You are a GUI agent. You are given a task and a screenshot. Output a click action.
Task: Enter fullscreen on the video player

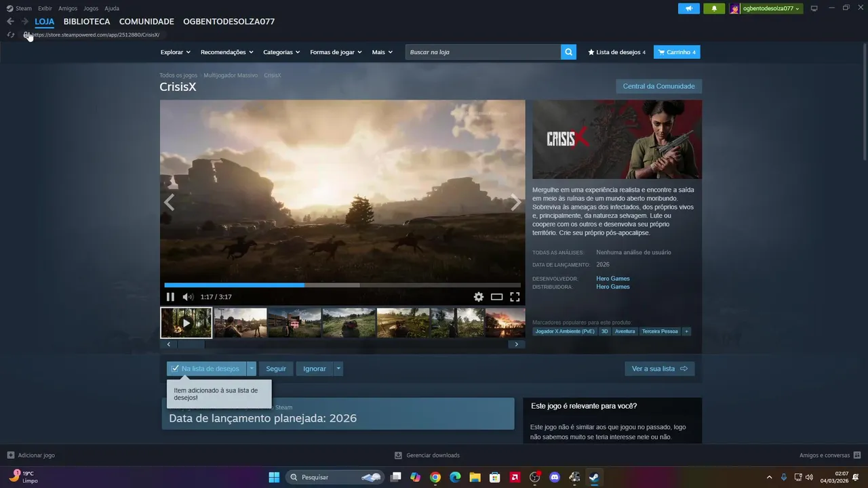(515, 297)
